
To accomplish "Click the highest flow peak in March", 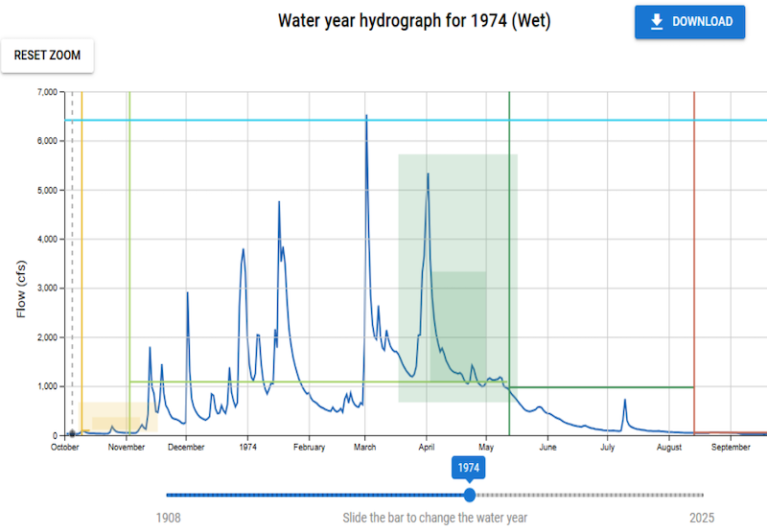I will pos(366,117).
